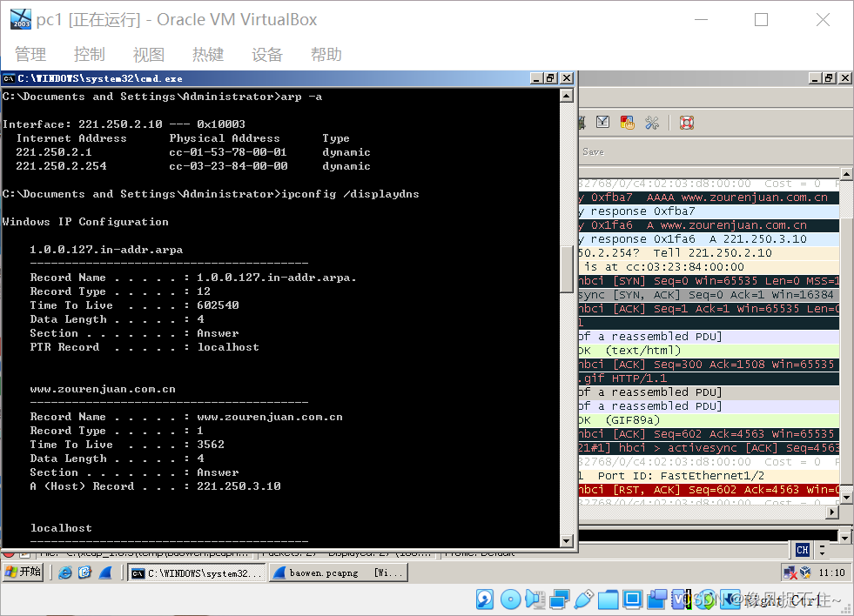Viewport: 854px width, 616px height.
Task: Open VirtualBox 设备 menu
Action: [267, 55]
